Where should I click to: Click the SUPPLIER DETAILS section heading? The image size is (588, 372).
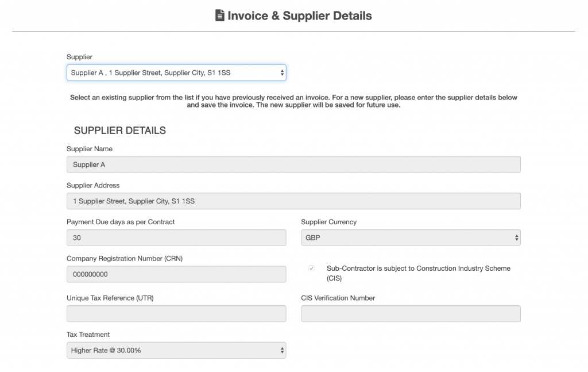[120, 131]
